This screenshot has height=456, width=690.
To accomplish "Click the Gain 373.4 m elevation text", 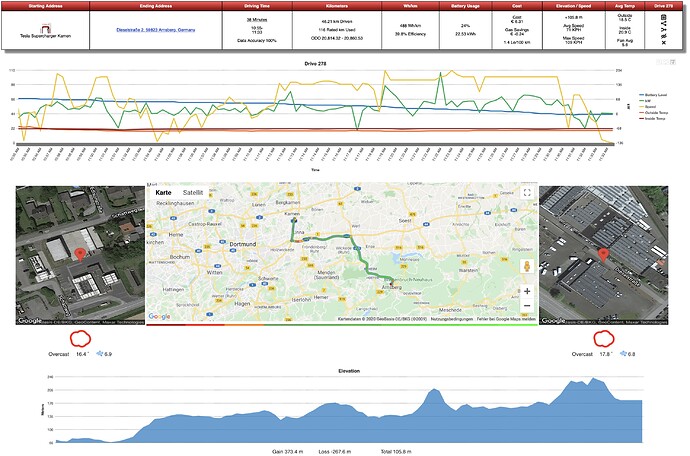I will (287, 452).
